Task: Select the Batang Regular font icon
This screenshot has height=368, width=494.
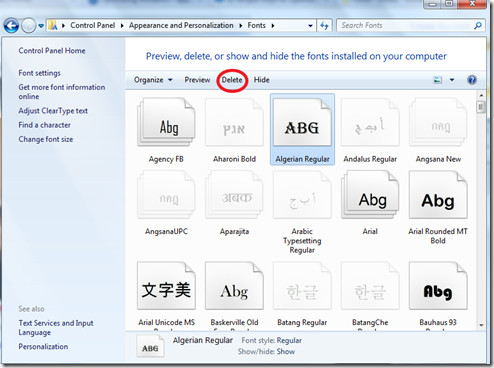Action: tap(302, 286)
